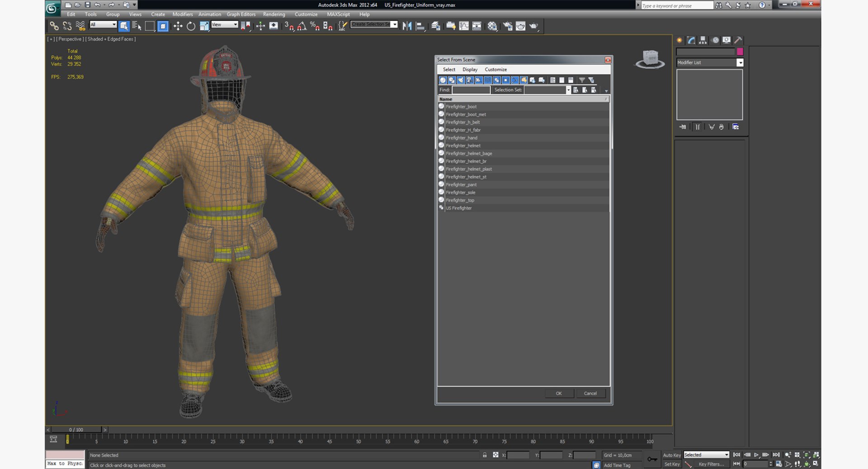This screenshot has height=469, width=868.
Task: Click the Find input field in dialog
Action: click(471, 90)
